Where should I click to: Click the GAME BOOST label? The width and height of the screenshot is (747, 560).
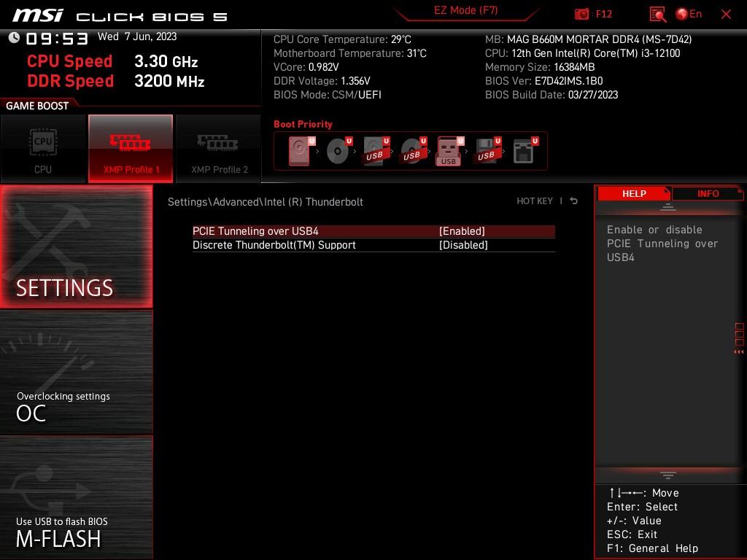click(x=37, y=106)
